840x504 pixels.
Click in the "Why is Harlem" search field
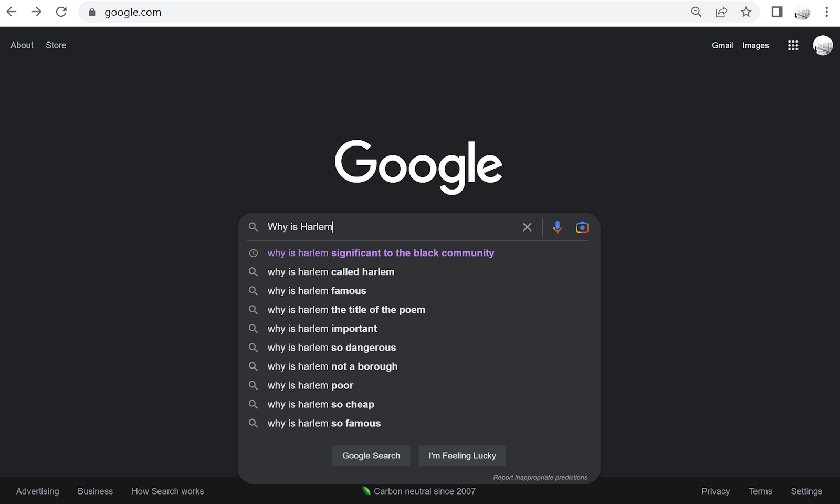391,227
